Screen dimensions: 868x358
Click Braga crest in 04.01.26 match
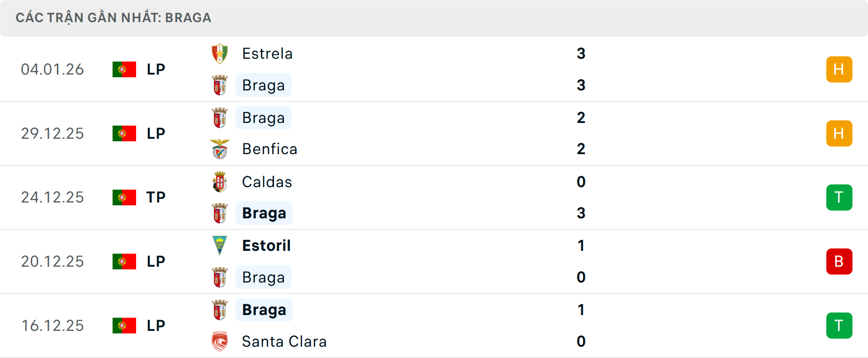(x=220, y=85)
